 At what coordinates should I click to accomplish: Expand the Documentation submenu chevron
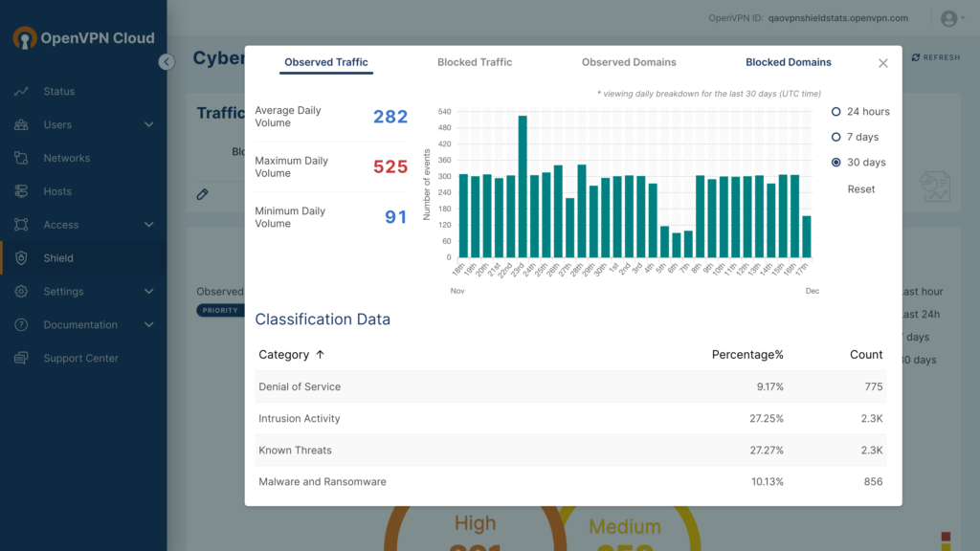click(x=148, y=325)
